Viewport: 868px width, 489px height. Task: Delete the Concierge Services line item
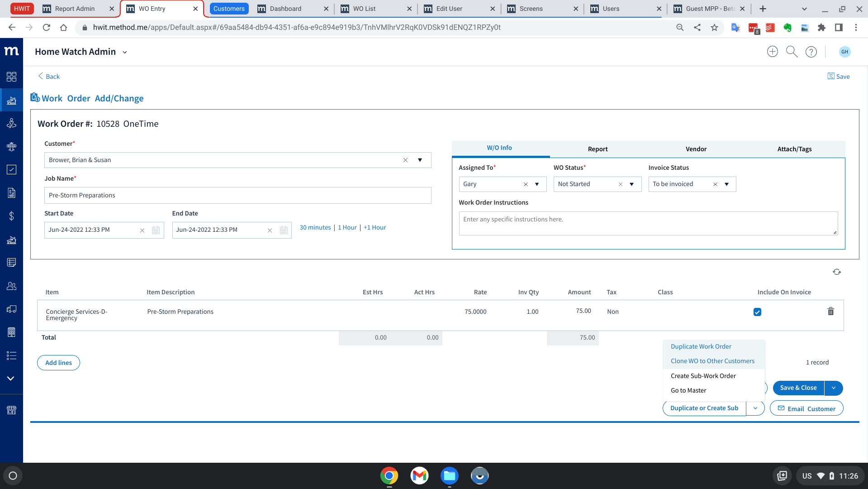click(x=830, y=311)
